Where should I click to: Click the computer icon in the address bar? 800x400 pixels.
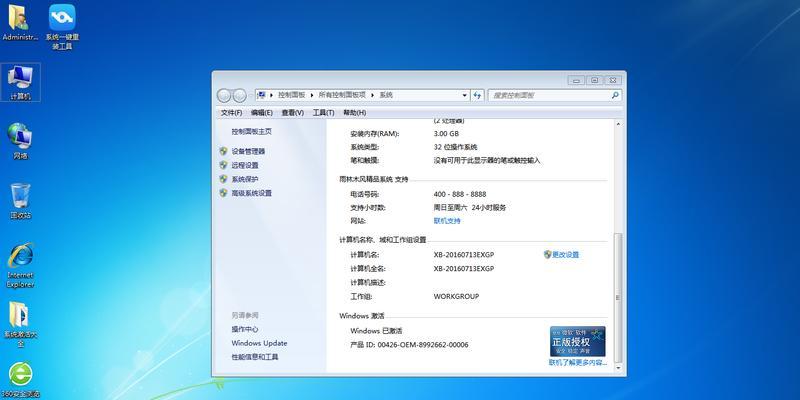point(261,95)
